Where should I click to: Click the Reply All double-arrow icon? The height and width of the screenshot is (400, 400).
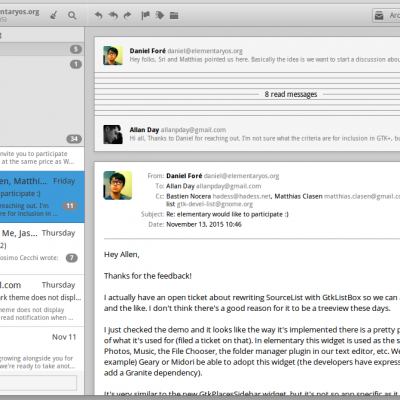(x=113, y=15)
